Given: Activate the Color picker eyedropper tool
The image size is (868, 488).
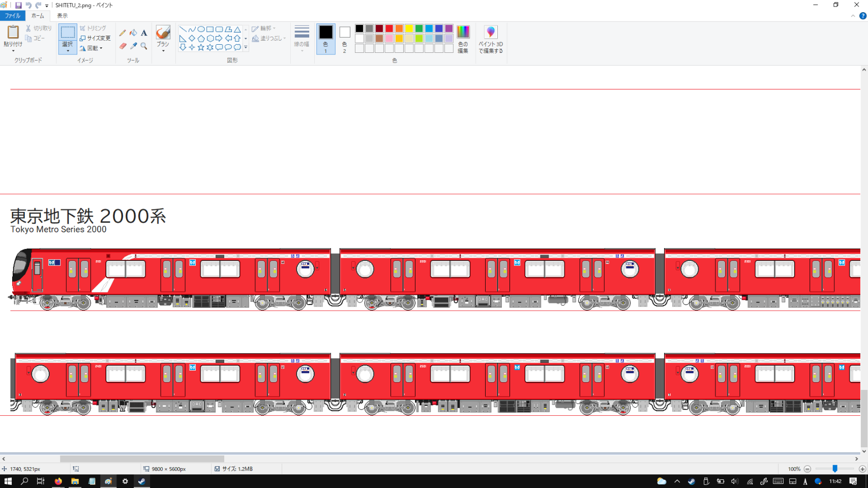Looking at the screenshot, I should click(x=133, y=46).
